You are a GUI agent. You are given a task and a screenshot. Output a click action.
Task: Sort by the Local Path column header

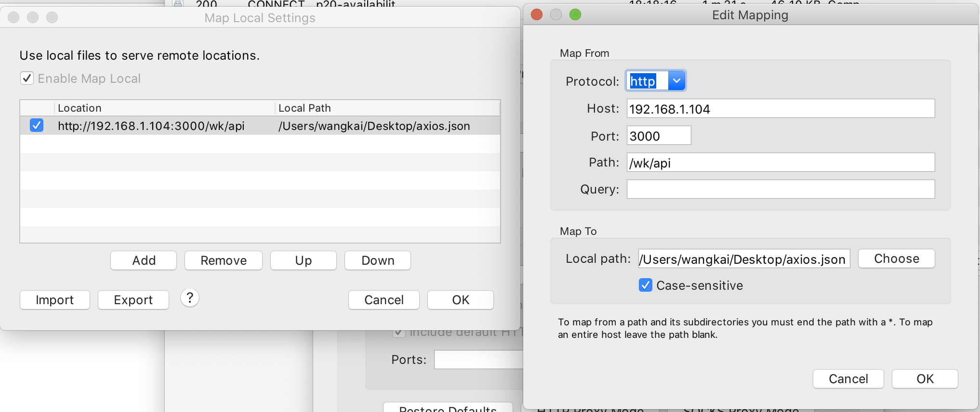pos(387,108)
